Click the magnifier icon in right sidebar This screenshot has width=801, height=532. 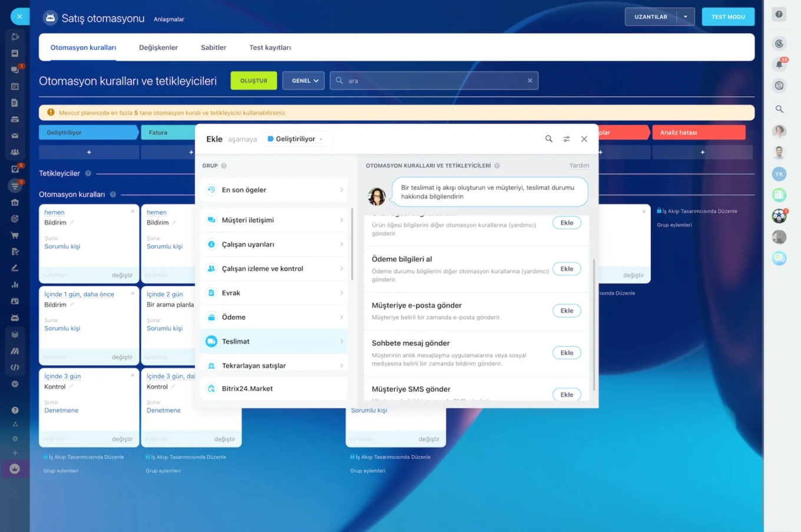pos(779,109)
